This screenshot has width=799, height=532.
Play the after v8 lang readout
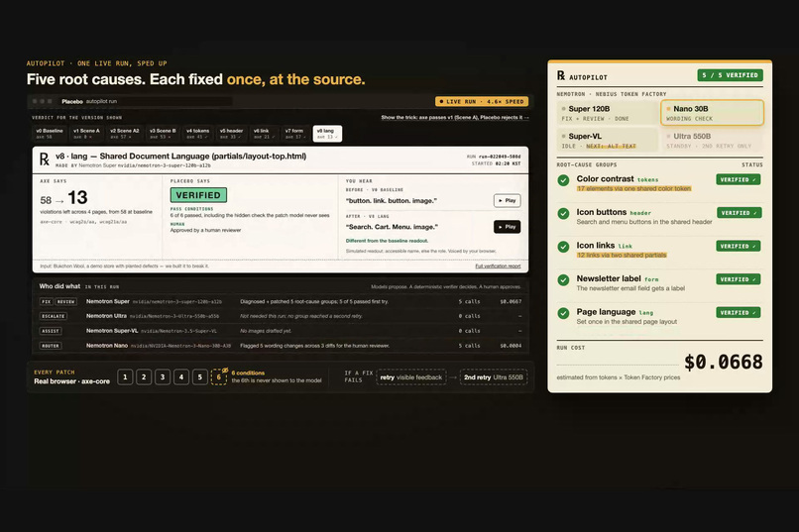(507, 227)
